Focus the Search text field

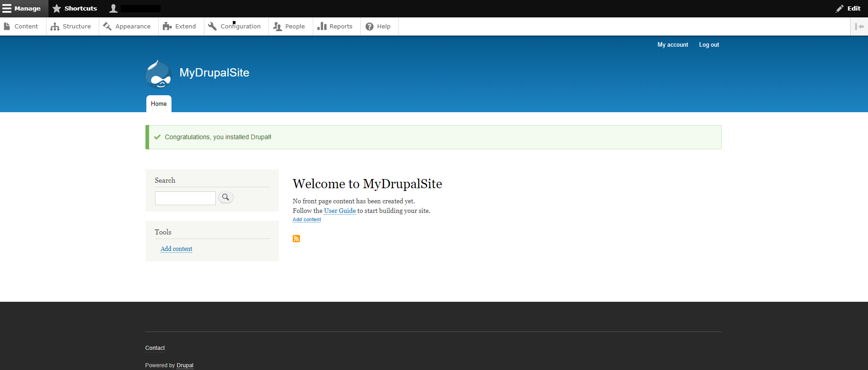tap(185, 198)
